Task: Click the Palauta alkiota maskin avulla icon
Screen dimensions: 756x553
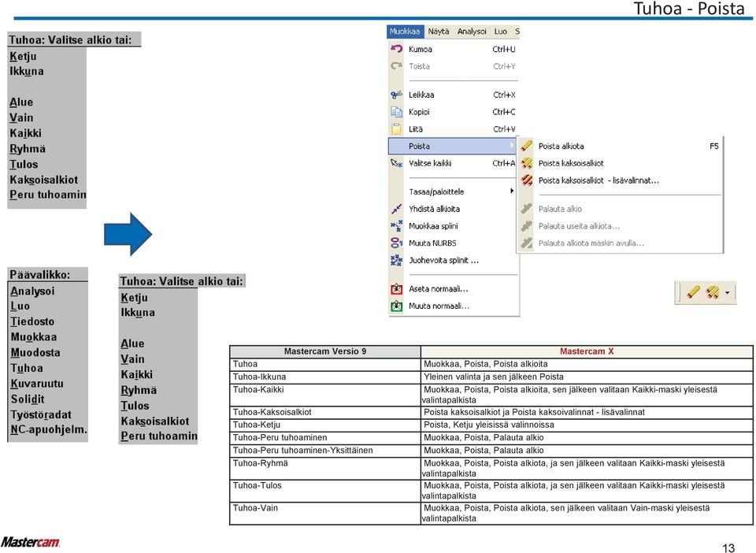Action: (527, 243)
